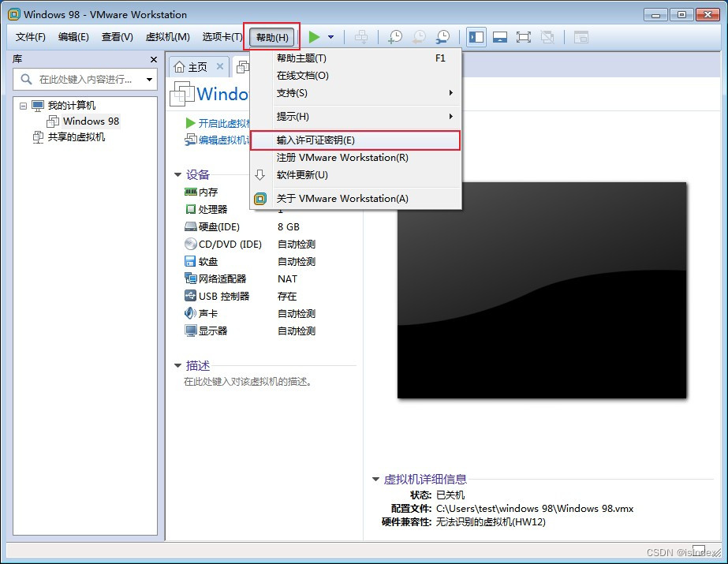Click the send Ctrl+Alt+Del toolbar icon
The height and width of the screenshot is (564, 728).
(361, 36)
